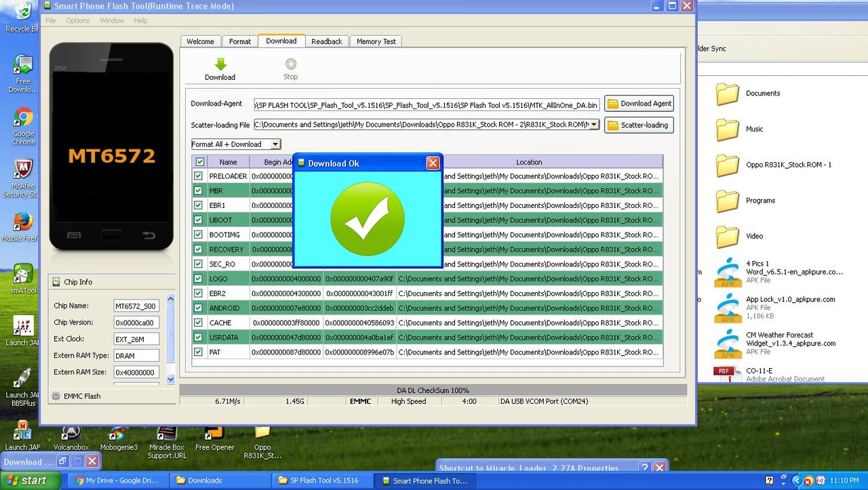Screen dimensions: 868x490
Task: Launch JAF BB5Plus desktop icon
Action: click(23, 378)
